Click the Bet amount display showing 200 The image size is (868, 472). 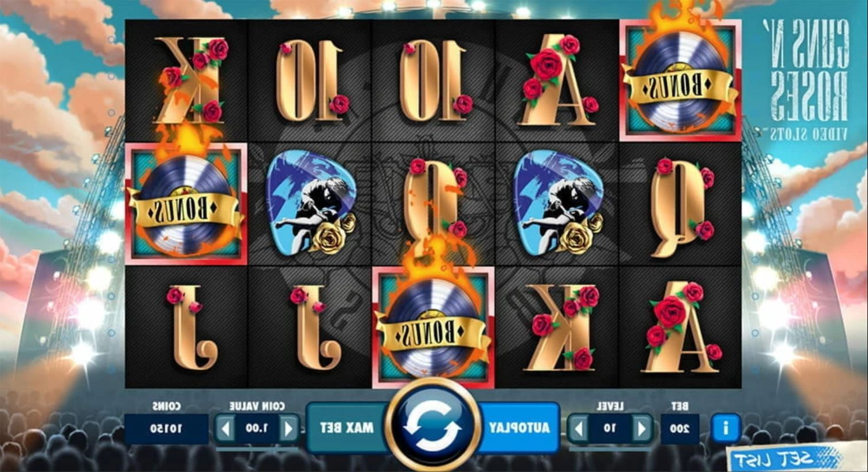pos(681,429)
